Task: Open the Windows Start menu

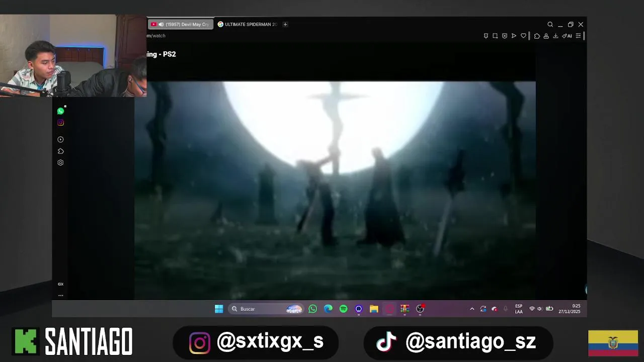Action: click(x=219, y=309)
